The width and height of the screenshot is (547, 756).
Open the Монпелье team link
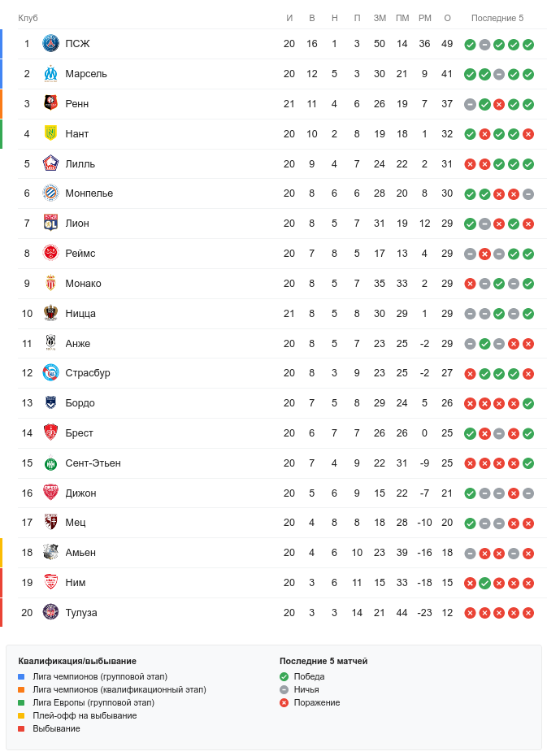pyautogui.click(x=89, y=193)
